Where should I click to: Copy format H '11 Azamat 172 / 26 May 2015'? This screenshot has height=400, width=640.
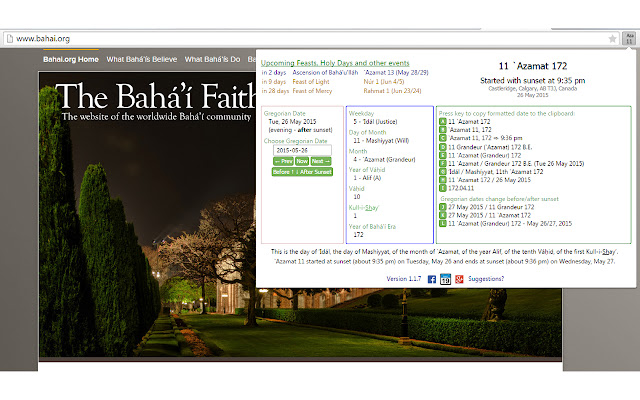pyautogui.click(x=442, y=180)
